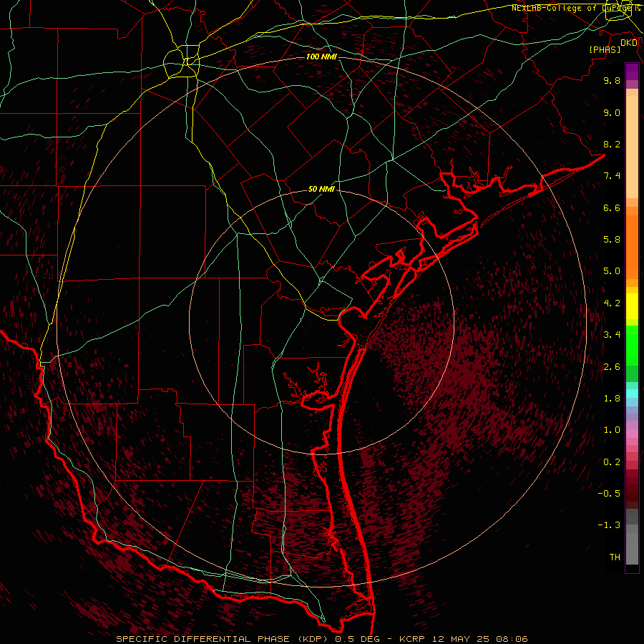Screen dimensions: 644x644
Task: Pick the cyan segment of the color bar
Action: coord(632,394)
